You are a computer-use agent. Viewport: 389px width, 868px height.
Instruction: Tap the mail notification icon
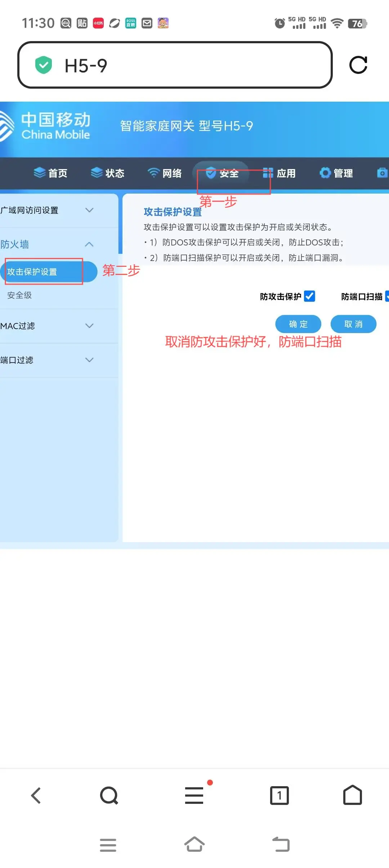click(147, 23)
